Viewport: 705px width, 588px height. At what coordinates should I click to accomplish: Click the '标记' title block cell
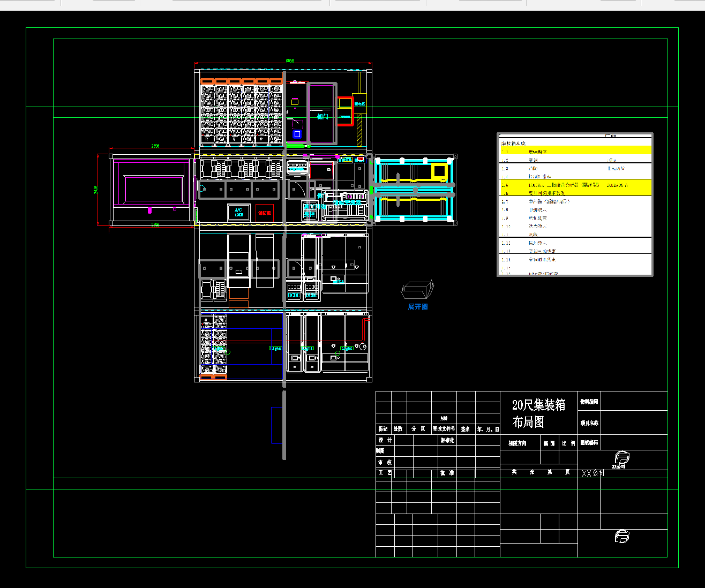tap(383, 429)
